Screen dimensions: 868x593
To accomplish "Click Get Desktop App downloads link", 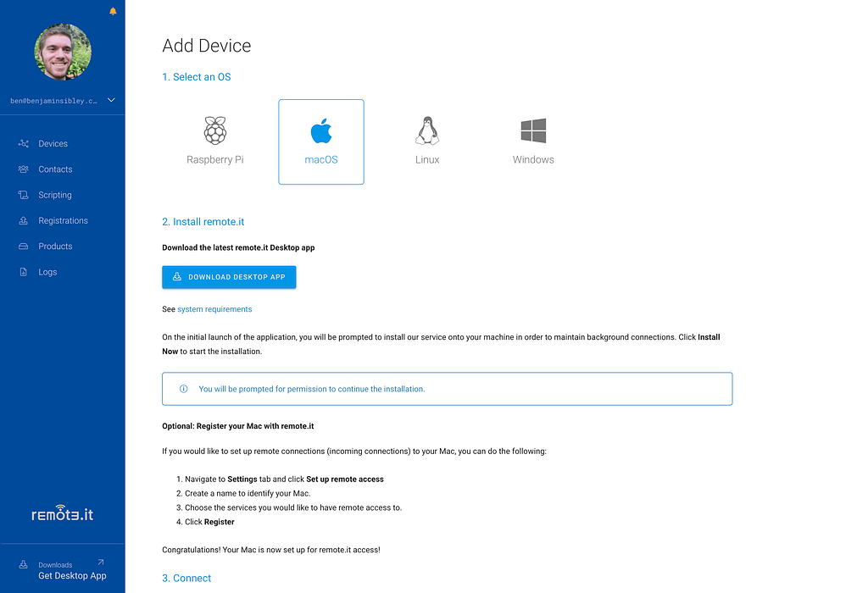I will point(72,576).
